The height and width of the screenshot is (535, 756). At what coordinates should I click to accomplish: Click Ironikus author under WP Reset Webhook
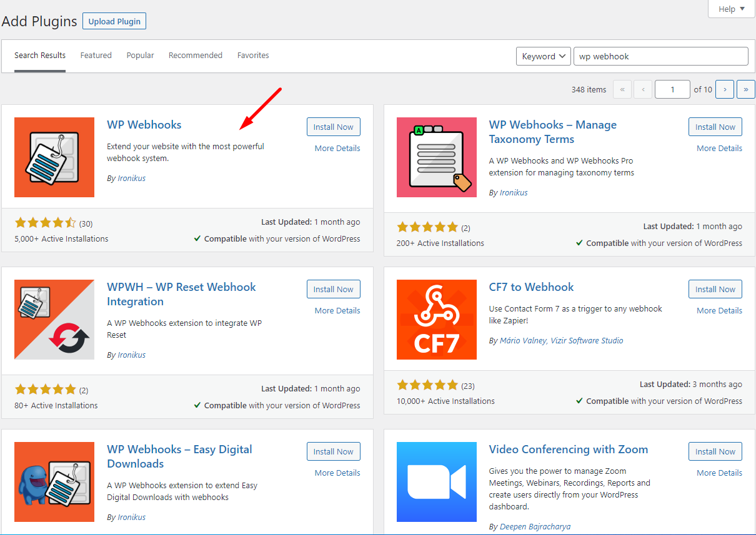point(131,355)
